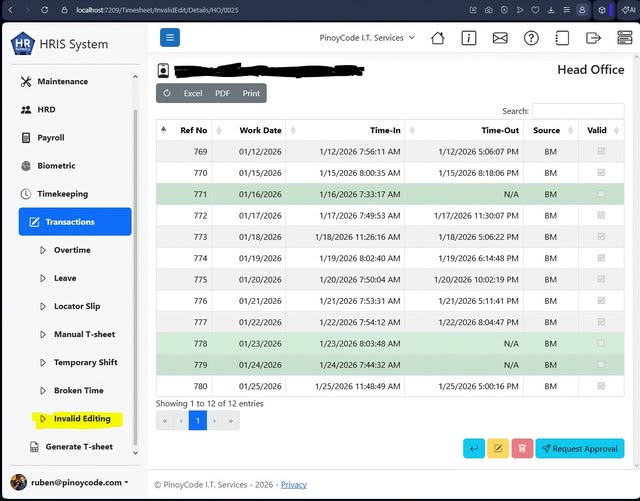Click the refresh icon beside Excel
Viewport: 640px width, 501px height.
pyautogui.click(x=167, y=93)
